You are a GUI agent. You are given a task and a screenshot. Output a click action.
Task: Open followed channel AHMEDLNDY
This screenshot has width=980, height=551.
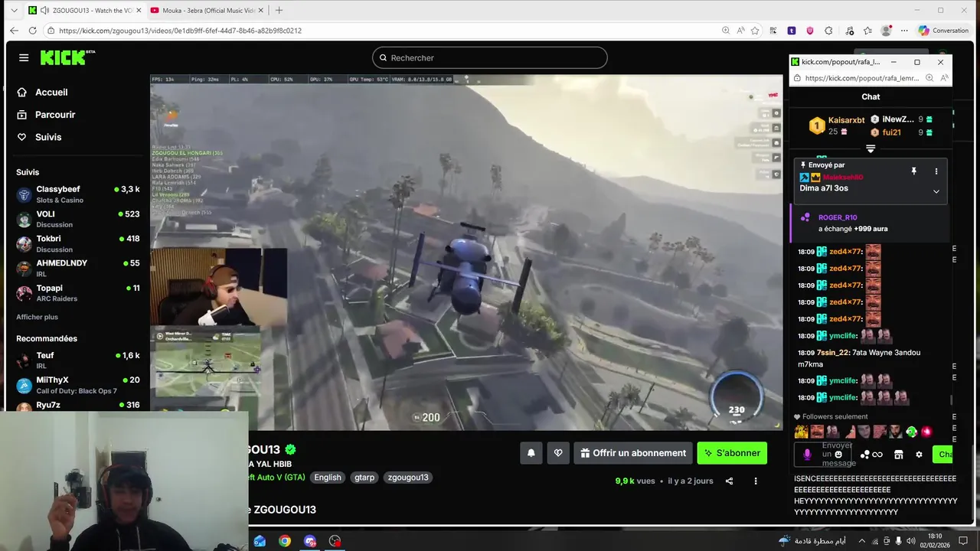(x=77, y=268)
